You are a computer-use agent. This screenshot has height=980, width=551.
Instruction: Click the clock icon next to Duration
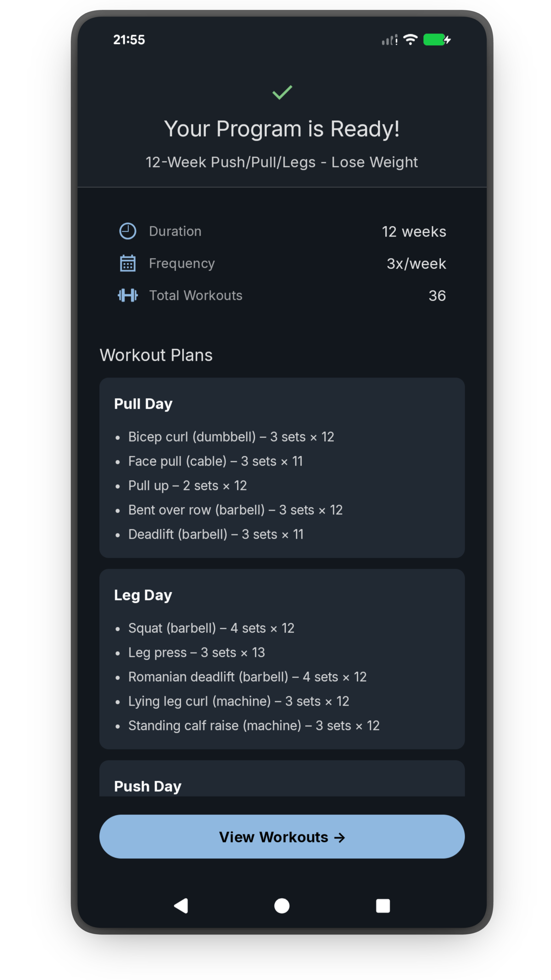128,231
